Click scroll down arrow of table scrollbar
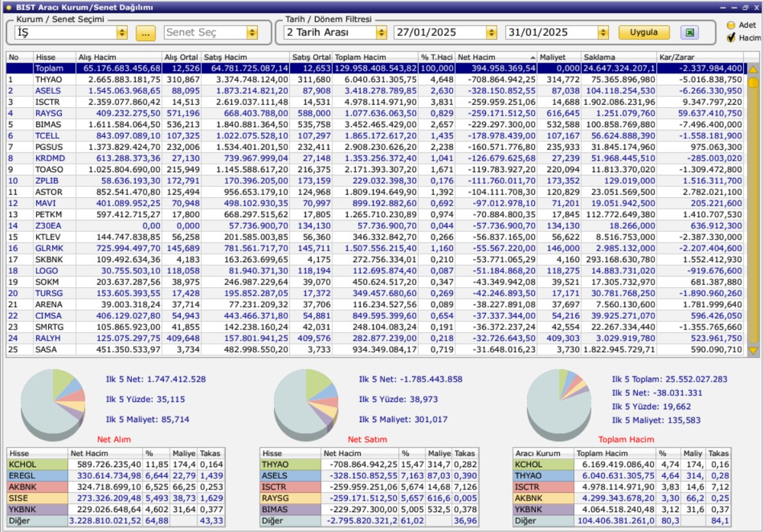This screenshot has width=763, height=532. tap(753, 350)
